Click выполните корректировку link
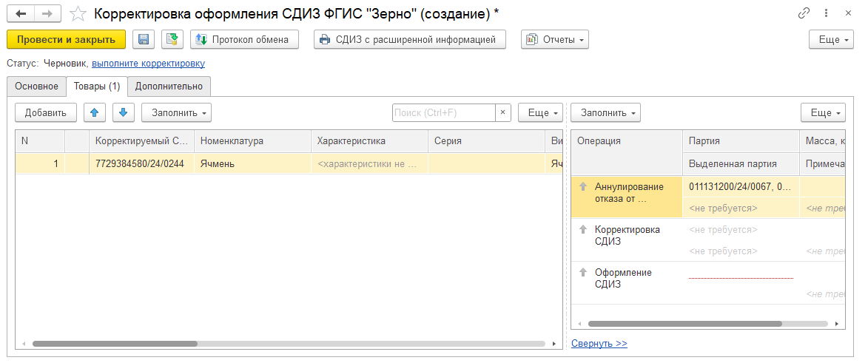868x363 pixels. pos(148,64)
